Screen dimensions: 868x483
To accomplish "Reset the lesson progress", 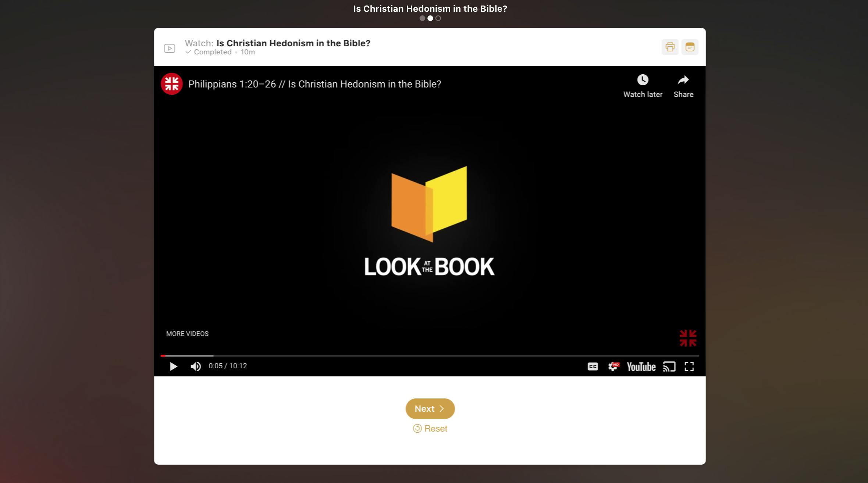I will pyautogui.click(x=430, y=429).
